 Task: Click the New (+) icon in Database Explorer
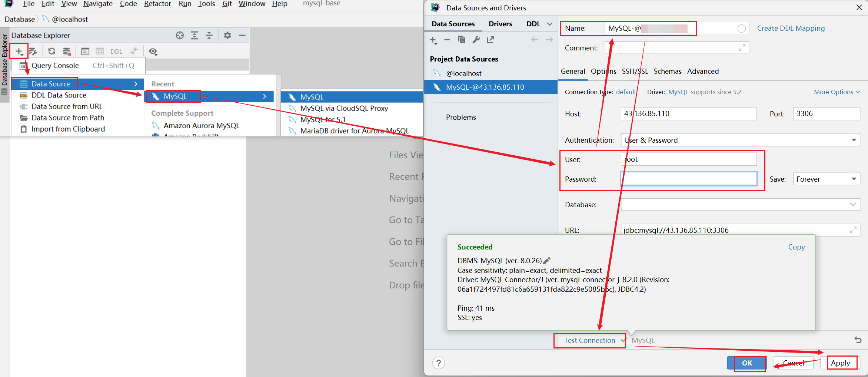[19, 51]
